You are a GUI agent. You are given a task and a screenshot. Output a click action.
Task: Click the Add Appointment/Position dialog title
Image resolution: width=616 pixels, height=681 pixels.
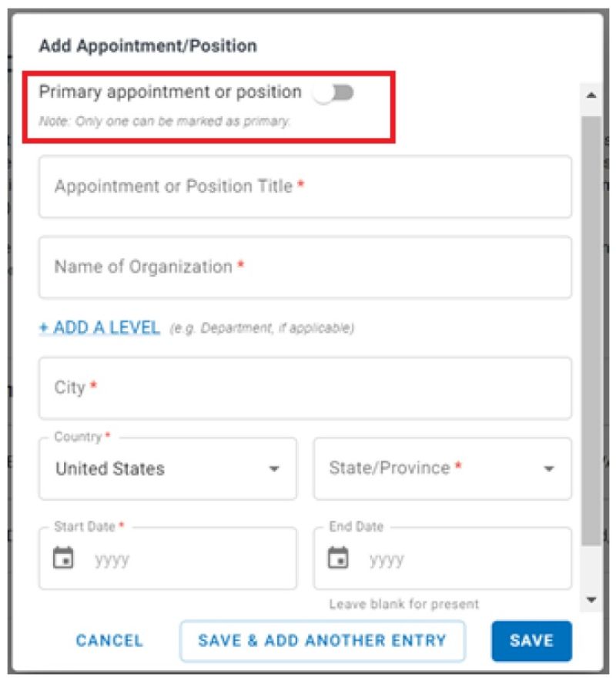pyautogui.click(x=148, y=46)
